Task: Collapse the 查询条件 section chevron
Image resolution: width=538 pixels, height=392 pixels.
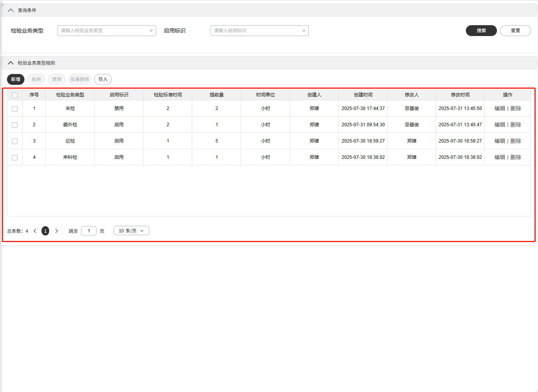Action: click(x=10, y=10)
